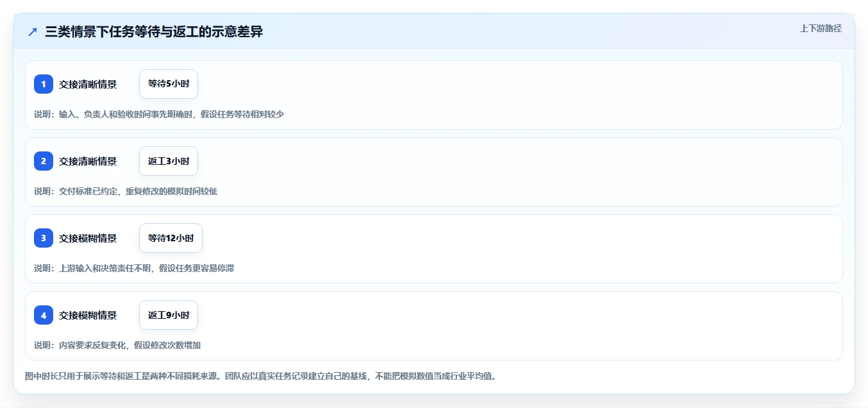Click the note starting 说明:输入、负责人和验收时间
The width and height of the screenshot is (868, 408).
(159, 114)
